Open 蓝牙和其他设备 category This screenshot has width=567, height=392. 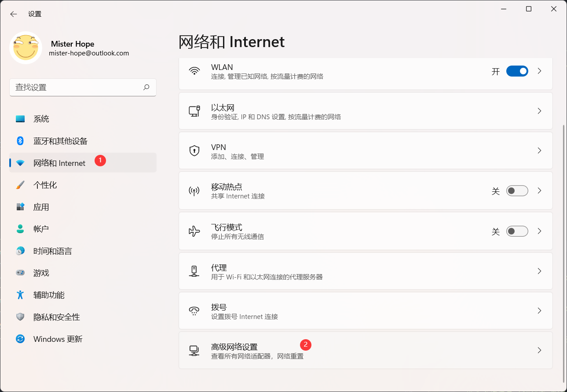(x=83, y=141)
